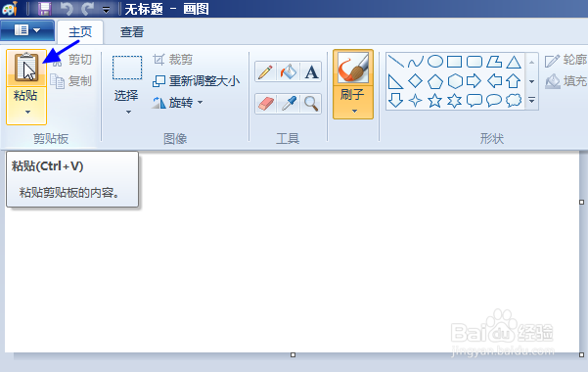This screenshot has width=588, height=372.
Task: Choose the Down arrow shape
Action: [395, 101]
